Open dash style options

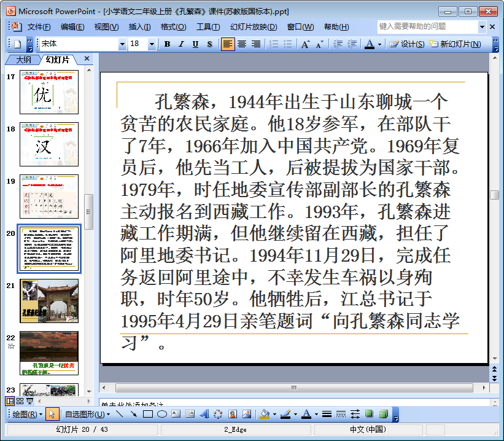point(341,414)
